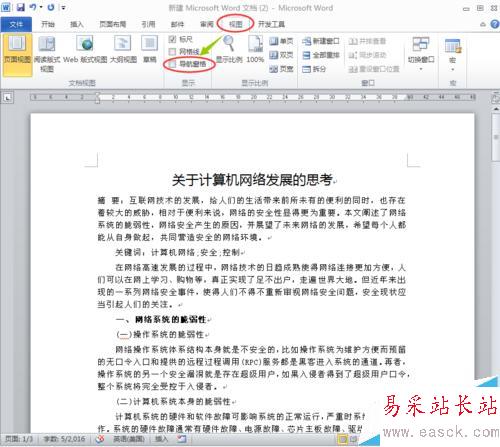This screenshot has width=500, height=447.
Task: Open the 文件 (File) tab
Action: (16, 24)
